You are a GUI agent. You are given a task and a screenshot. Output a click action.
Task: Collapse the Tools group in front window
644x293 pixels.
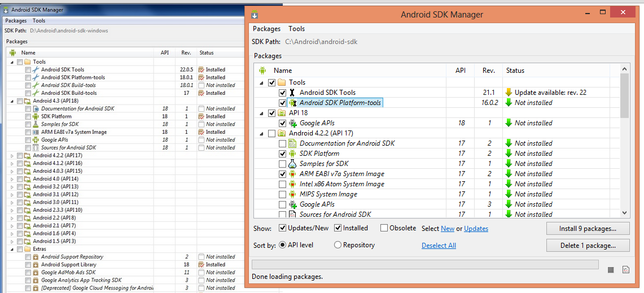261,82
